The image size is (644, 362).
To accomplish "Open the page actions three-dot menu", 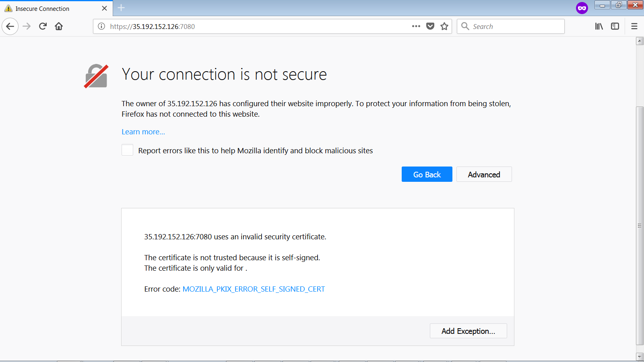I will click(416, 27).
